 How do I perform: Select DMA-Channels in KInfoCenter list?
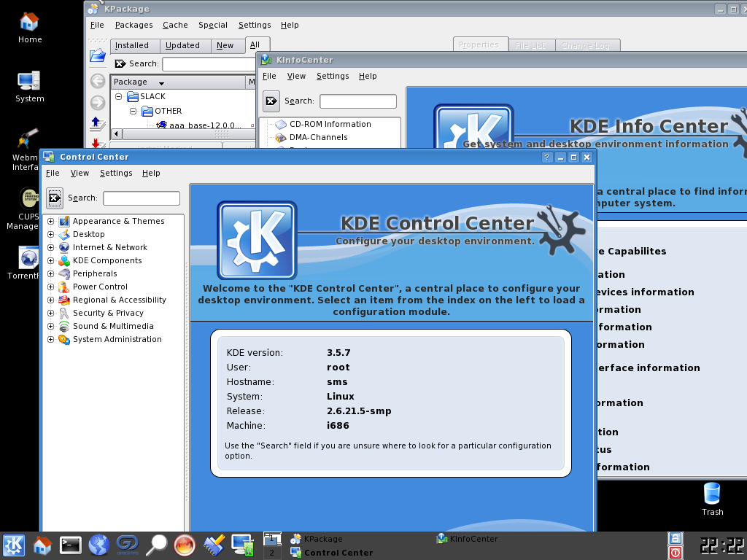pos(318,137)
